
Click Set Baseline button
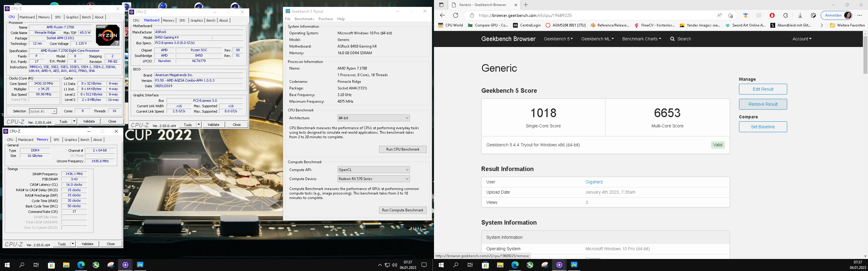tap(763, 127)
